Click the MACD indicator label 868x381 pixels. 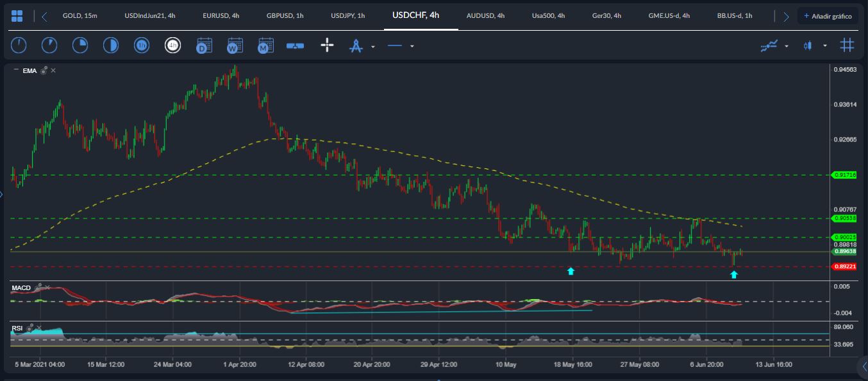21,288
